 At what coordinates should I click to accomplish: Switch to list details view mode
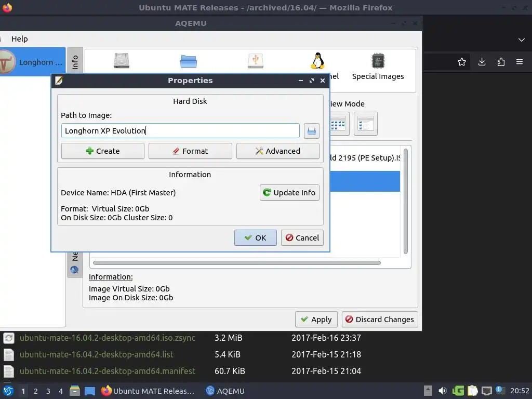(x=365, y=124)
